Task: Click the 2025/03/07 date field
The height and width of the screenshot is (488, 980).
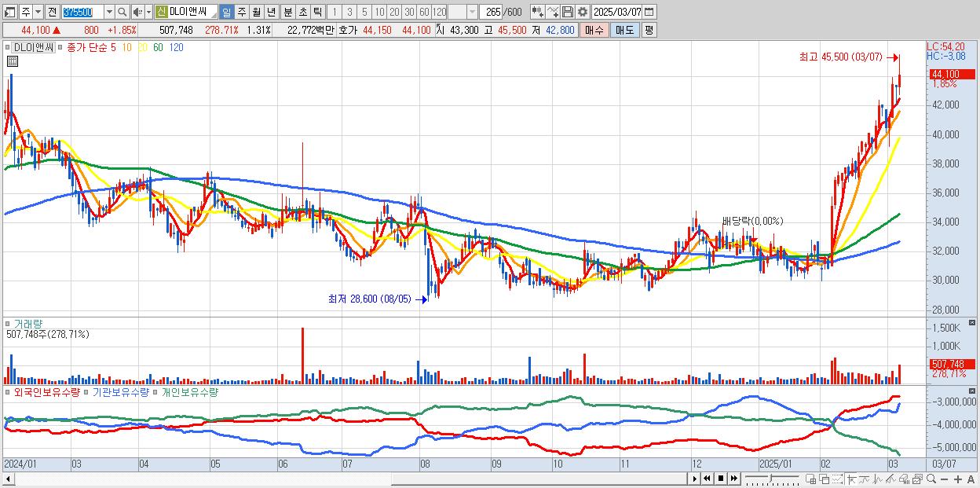Action: click(617, 12)
